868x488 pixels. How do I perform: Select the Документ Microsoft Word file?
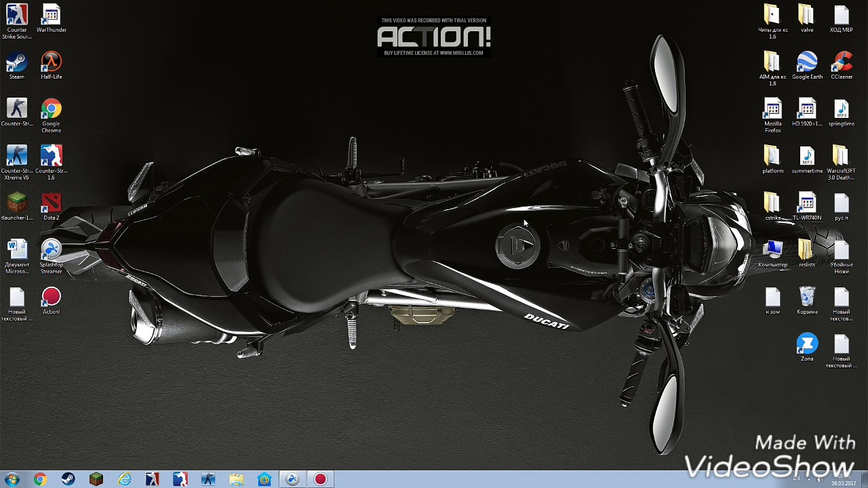pos(17,257)
